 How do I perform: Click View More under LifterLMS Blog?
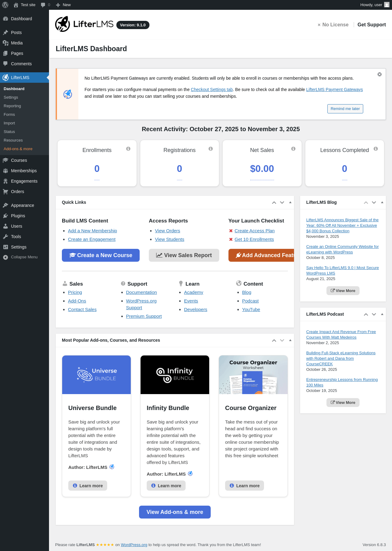[343, 291]
